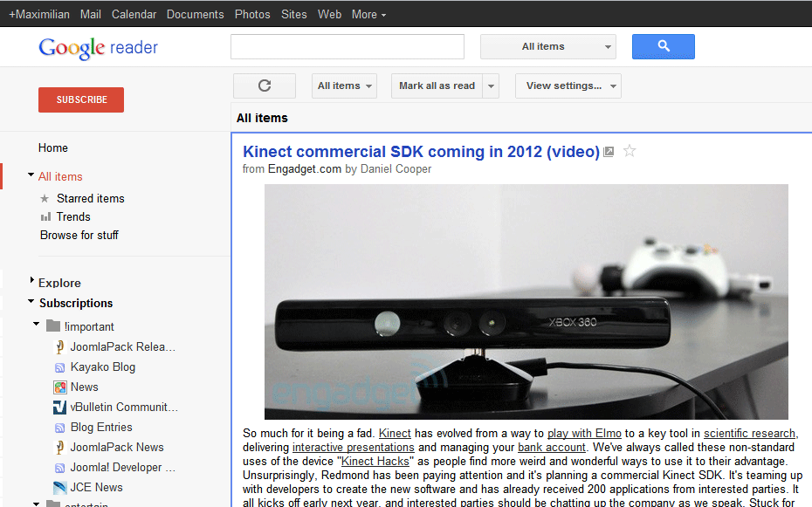The width and height of the screenshot is (812, 507).
Task: Click the blue search magnifier button
Action: 663,46
